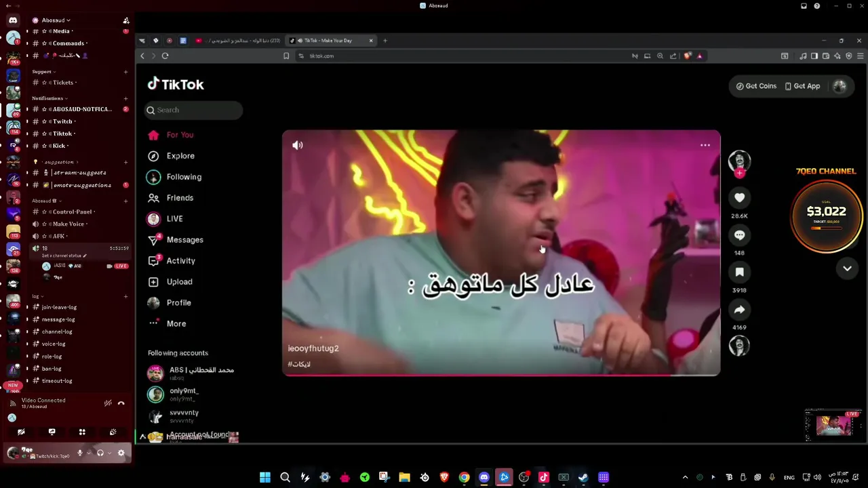The width and height of the screenshot is (868, 488).
Task: Open the ieooyfhutug2 creator link
Action: pyautogui.click(x=313, y=348)
